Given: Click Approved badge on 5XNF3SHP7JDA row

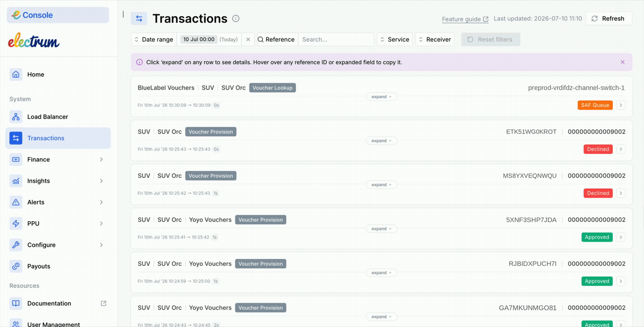Looking at the screenshot, I should [597, 237].
